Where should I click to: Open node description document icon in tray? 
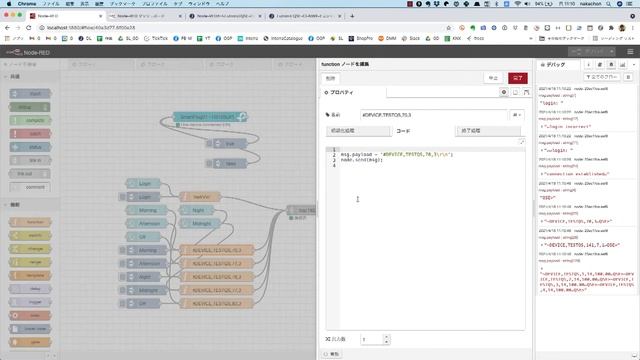(515, 92)
